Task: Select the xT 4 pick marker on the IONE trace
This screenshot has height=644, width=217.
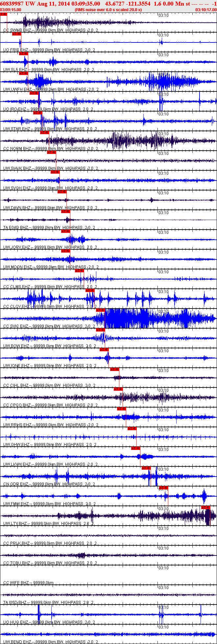Action: (104, 350)
